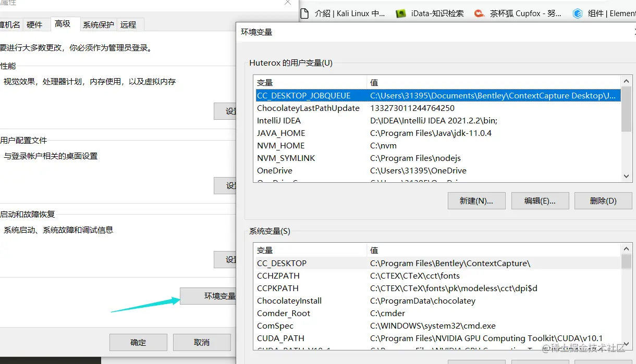Click system variables scrollbar up arrow
The width and height of the screenshot is (636, 364).
tap(627, 249)
